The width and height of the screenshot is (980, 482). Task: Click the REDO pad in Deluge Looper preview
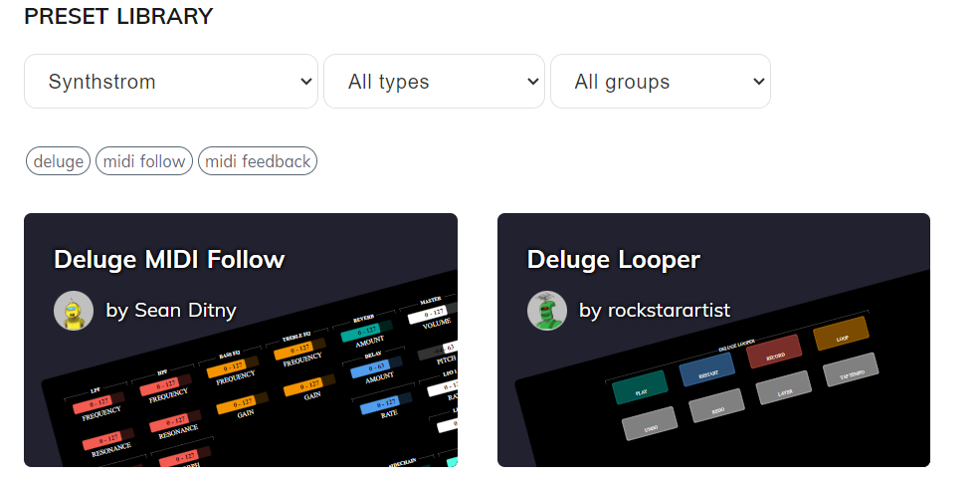coord(717,405)
